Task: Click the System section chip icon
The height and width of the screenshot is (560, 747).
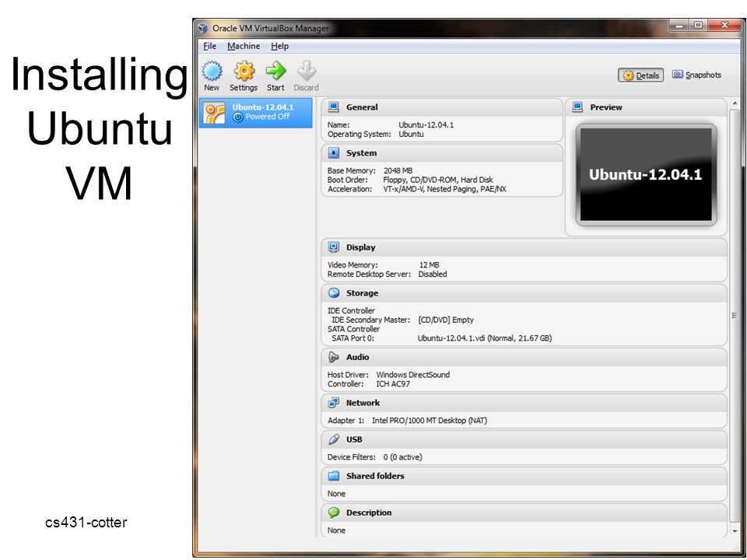Action: coord(334,153)
